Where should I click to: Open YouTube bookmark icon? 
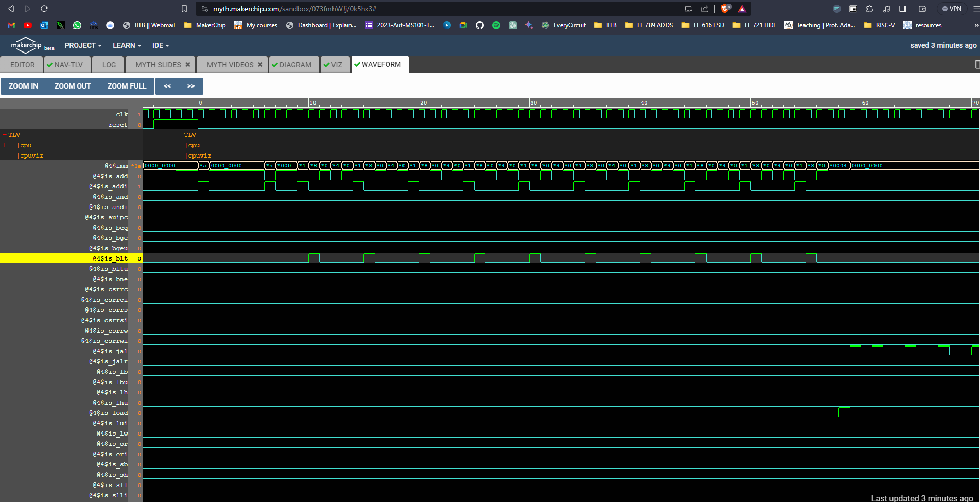click(28, 25)
